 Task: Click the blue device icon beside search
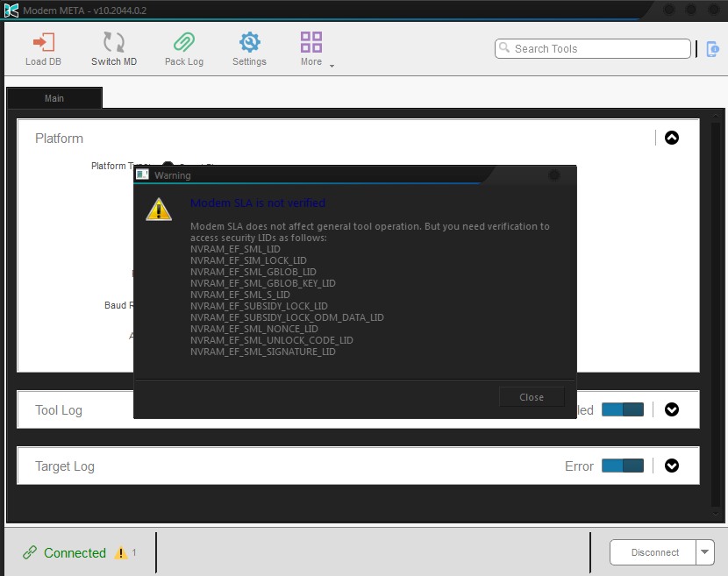click(x=712, y=49)
